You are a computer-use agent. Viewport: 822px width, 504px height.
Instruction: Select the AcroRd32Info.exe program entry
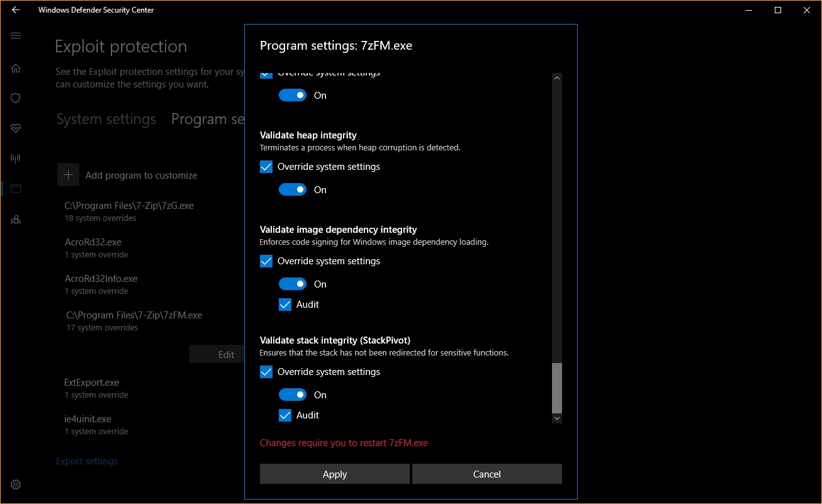coord(101,284)
